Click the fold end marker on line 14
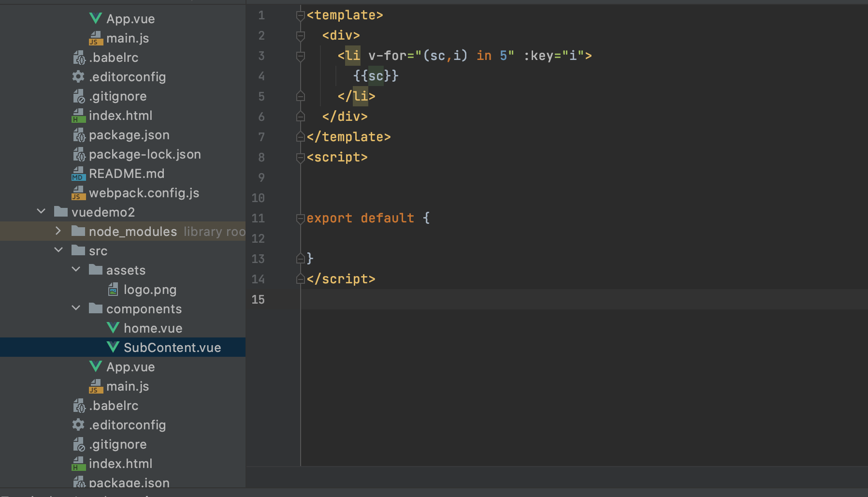Viewport: 868px width, 497px height. pos(300,278)
